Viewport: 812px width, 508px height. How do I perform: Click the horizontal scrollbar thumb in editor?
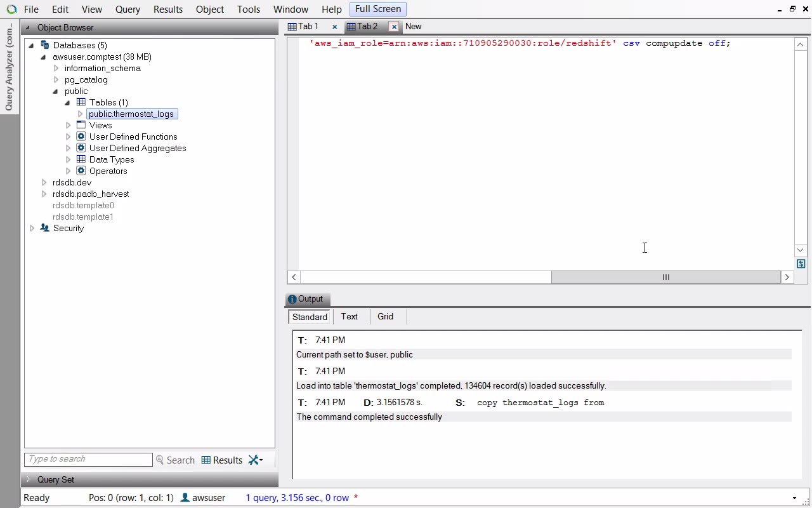[x=665, y=277]
